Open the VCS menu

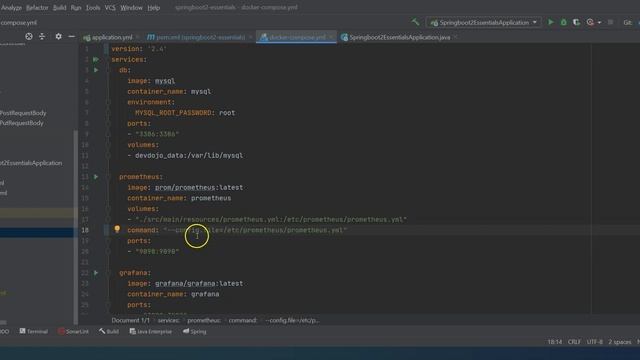(110, 7)
